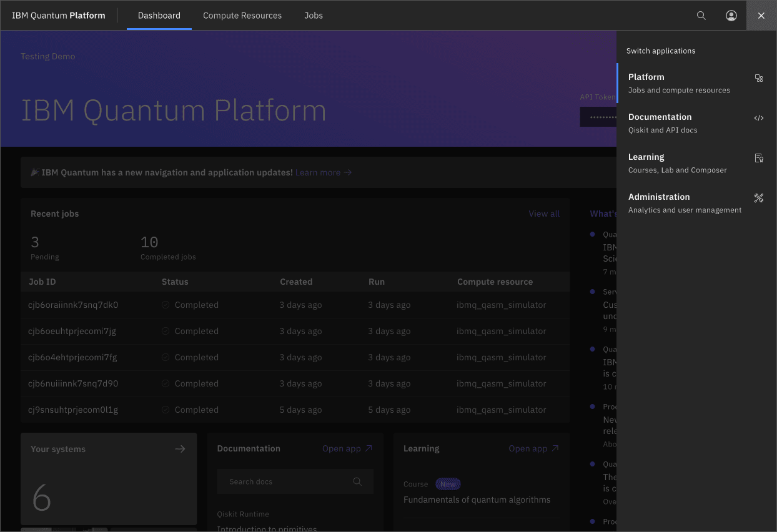
Task: Click the Learning Open app external icon
Action: coord(555,448)
